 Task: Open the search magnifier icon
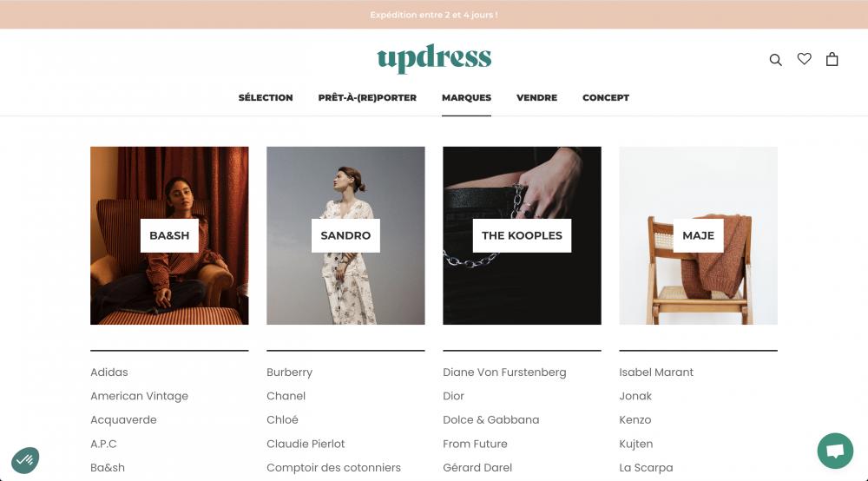click(775, 60)
